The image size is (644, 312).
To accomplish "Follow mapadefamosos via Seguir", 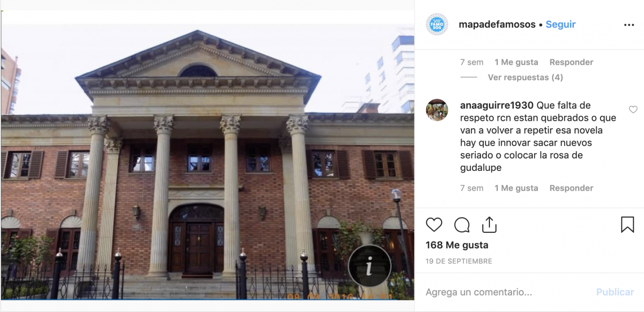I will (561, 25).
